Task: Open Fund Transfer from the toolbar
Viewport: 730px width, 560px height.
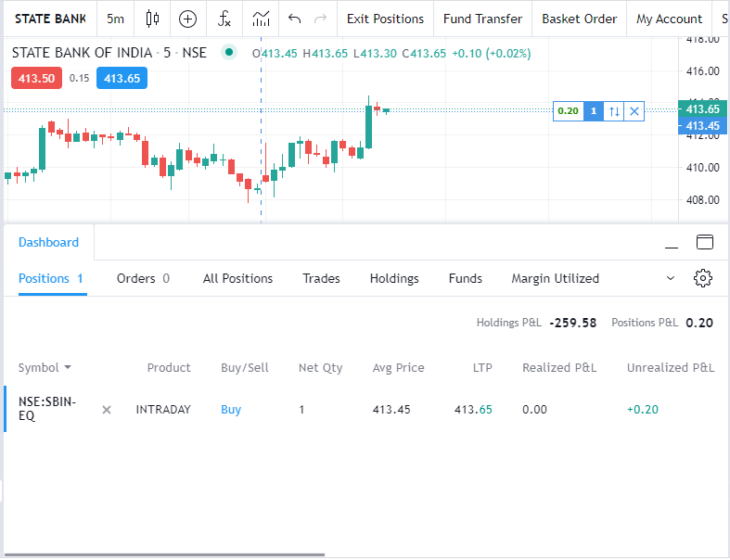Action: 482,19
